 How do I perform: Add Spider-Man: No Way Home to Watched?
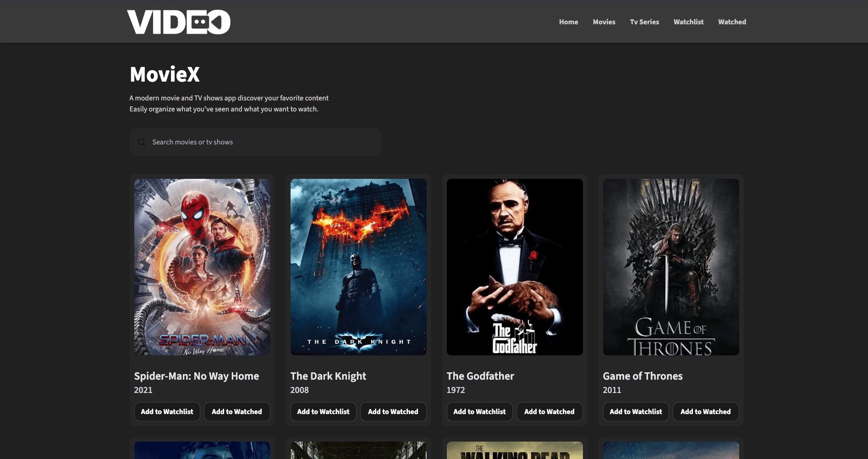point(237,412)
